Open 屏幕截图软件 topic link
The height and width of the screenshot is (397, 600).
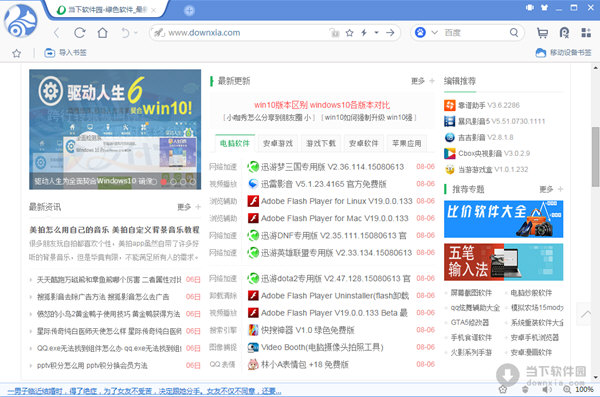471,293
